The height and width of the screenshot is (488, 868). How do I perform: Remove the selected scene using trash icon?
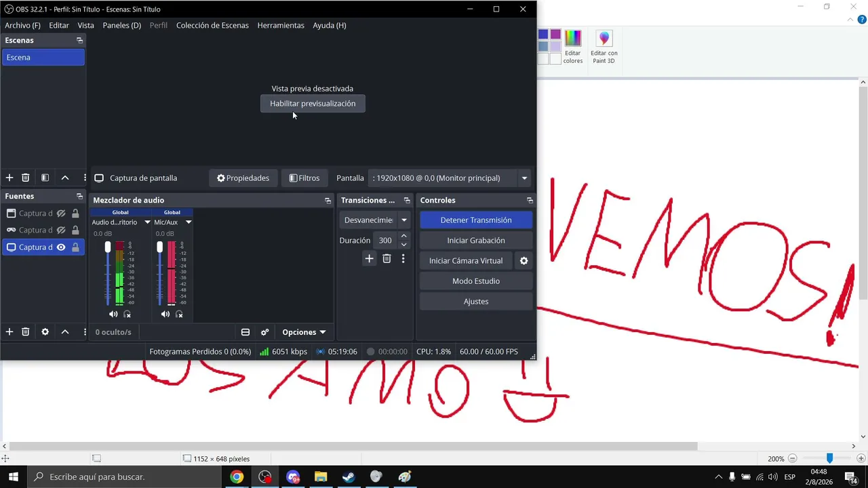click(25, 178)
